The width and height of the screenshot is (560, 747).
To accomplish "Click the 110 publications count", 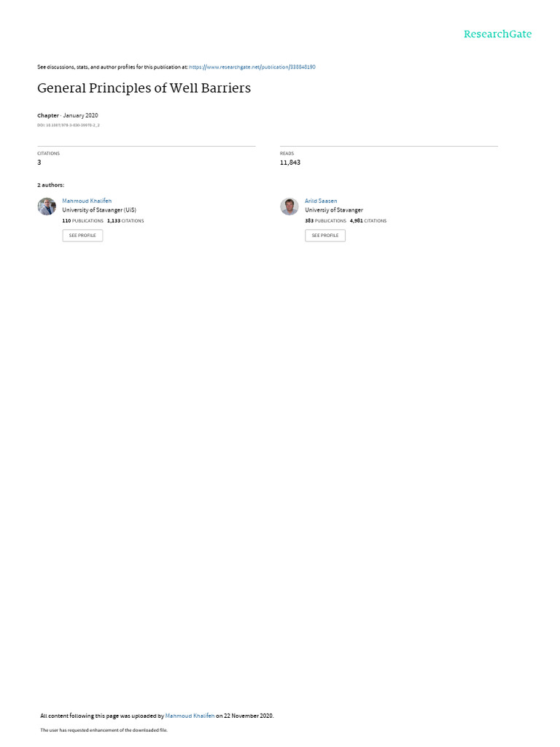I will click(x=82, y=221).
